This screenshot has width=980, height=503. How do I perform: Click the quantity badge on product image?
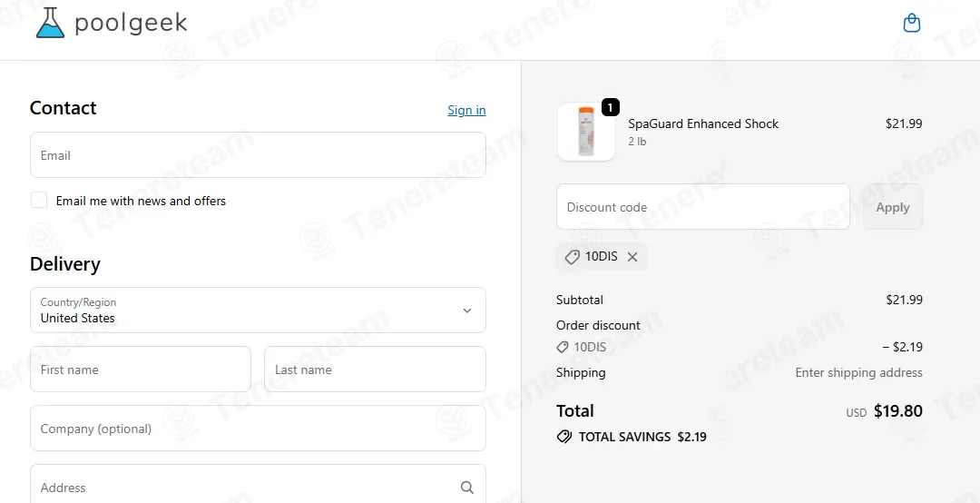[x=610, y=107]
